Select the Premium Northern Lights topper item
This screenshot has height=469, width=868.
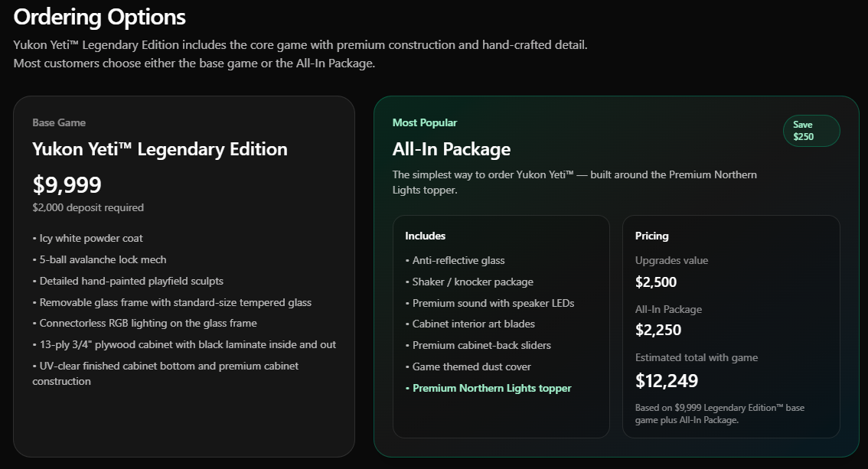click(491, 388)
